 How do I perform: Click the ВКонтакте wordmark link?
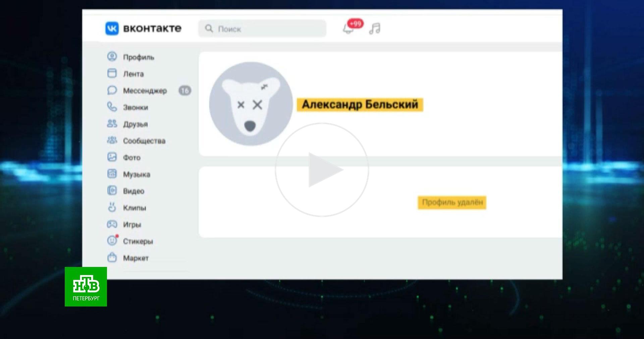pyautogui.click(x=152, y=29)
